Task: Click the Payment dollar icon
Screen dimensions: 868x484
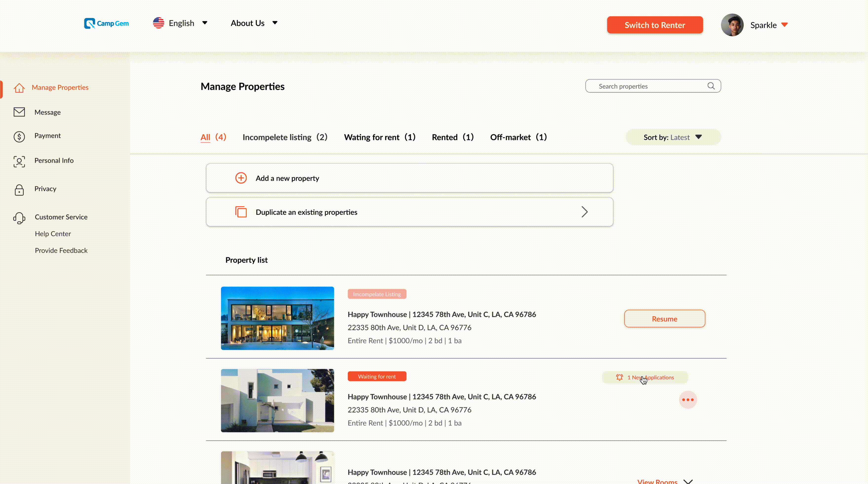Action: (19, 136)
